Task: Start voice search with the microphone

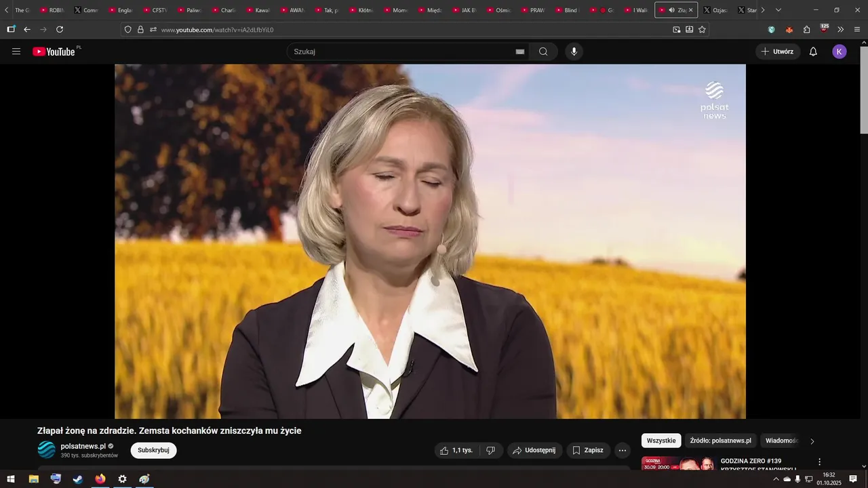Action: [574, 52]
